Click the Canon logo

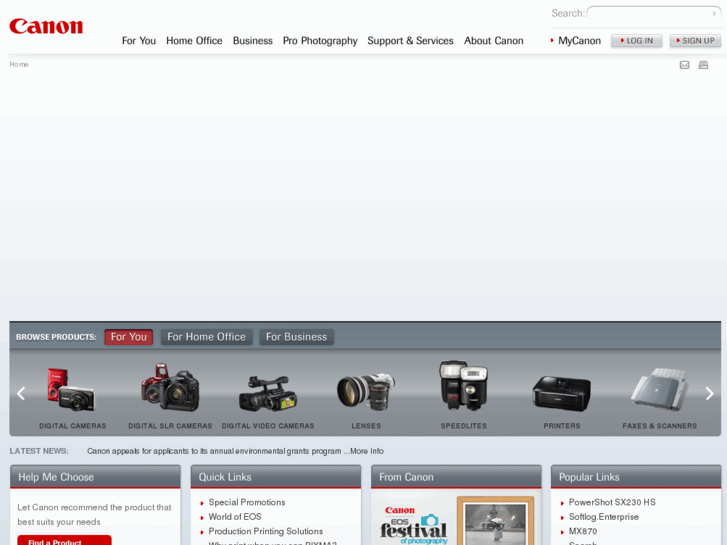(x=46, y=26)
